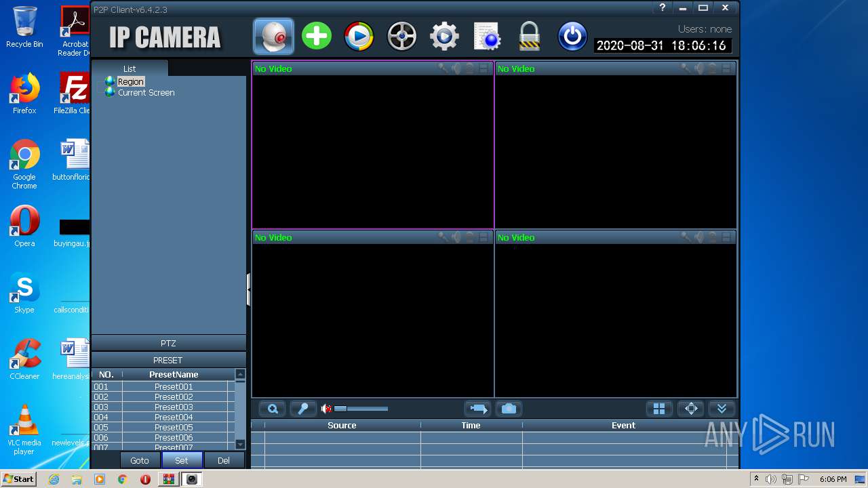Open the log document icon in toolbar
868x488 pixels.
[487, 36]
